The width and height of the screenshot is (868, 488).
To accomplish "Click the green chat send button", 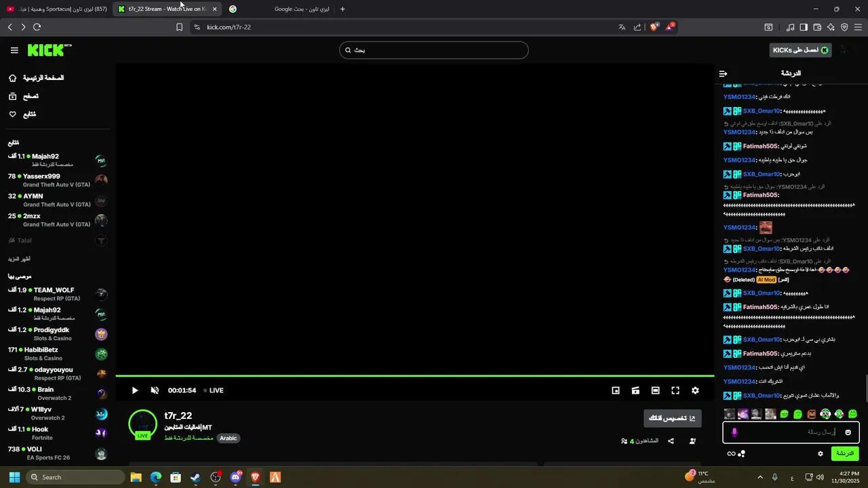I will (x=845, y=453).
